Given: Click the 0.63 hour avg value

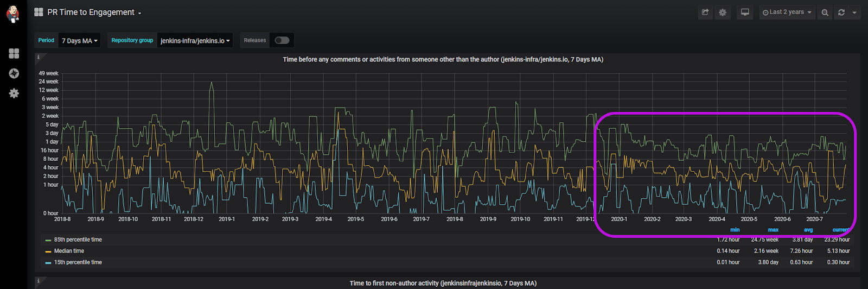Looking at the screenshot, I should (801, 262).
